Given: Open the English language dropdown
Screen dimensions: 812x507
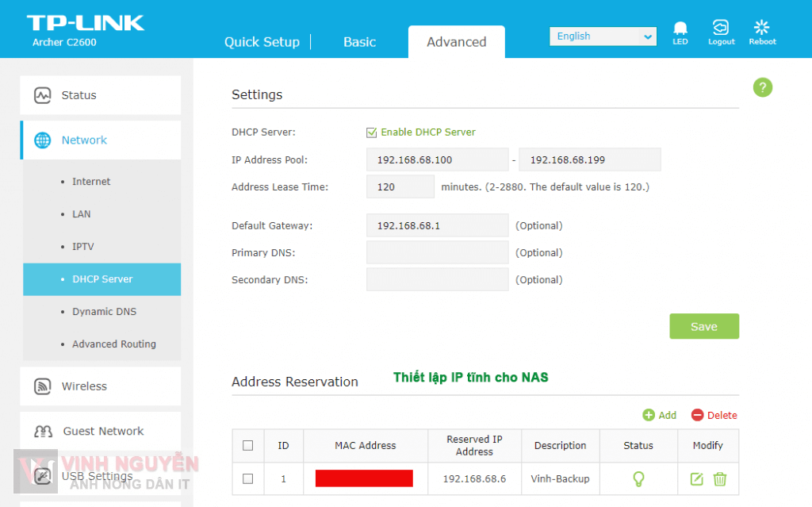Looking at the screenshot, I should [x=603, y=36].
